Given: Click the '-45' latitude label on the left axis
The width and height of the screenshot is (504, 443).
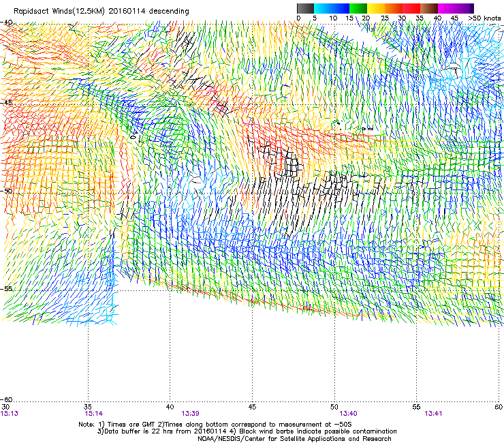Looking at the screenshot, I should pos(6,103).
